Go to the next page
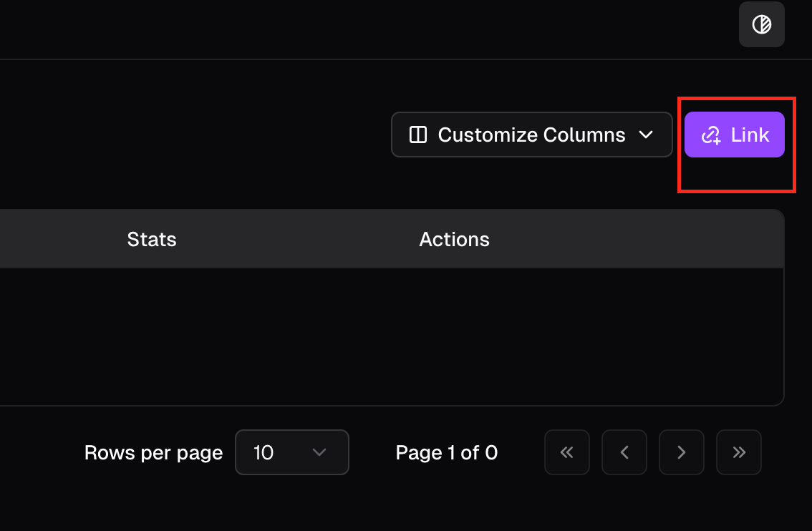812x531 pixels. click(681, 452)
